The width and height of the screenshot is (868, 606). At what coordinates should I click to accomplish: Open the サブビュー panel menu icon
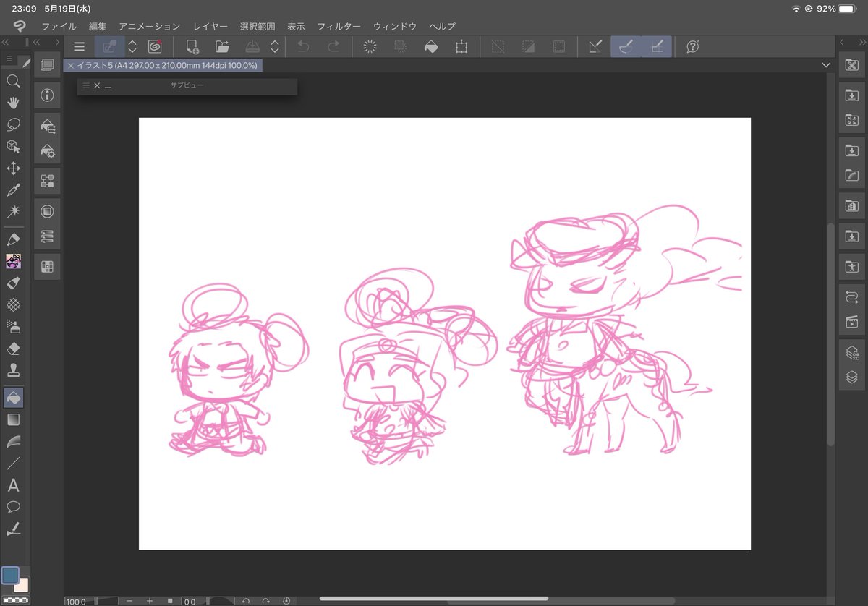pyautogui.click(x=85, y=85)
